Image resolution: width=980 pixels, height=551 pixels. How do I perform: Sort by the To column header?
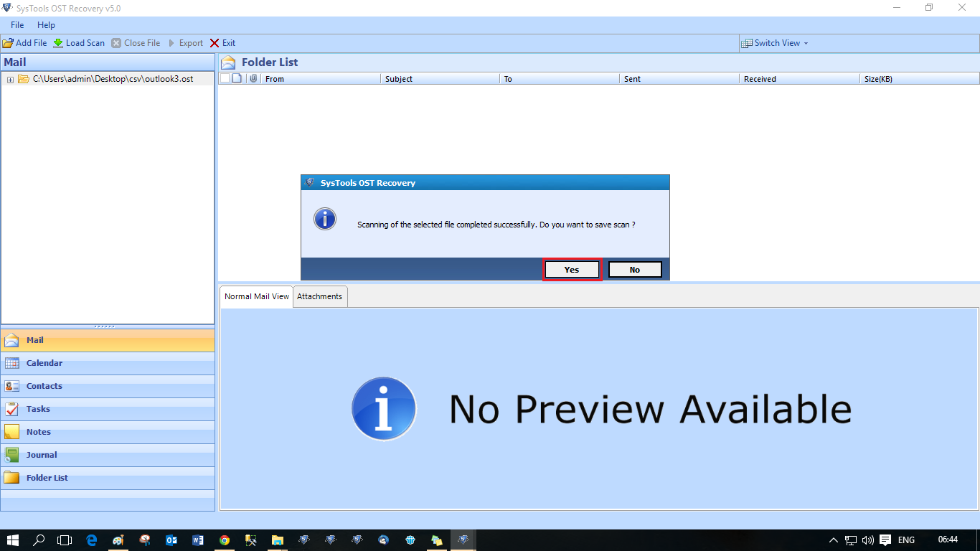click(560, 79)
